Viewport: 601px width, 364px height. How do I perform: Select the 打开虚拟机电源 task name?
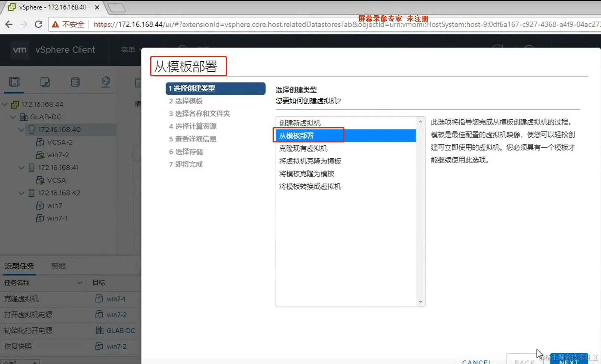click(28, 315)
